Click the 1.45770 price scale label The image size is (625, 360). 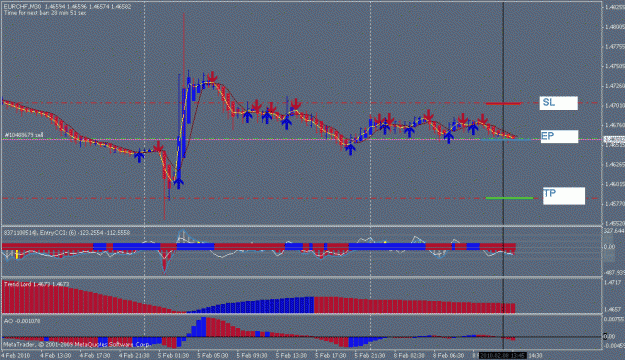(615, 204)
